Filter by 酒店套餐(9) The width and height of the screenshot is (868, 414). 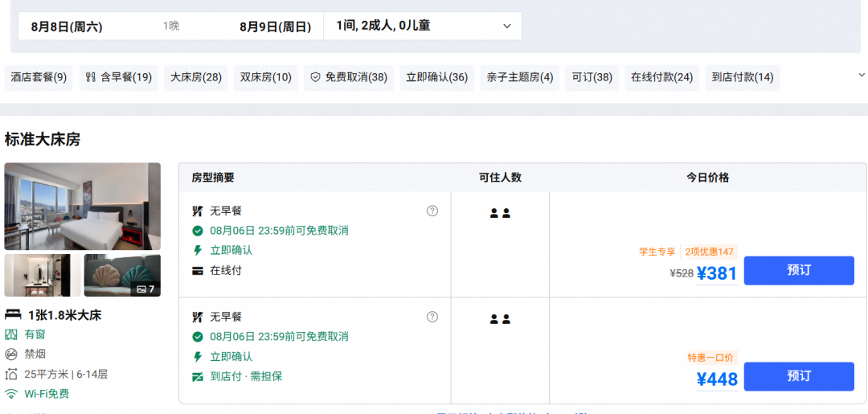click(x=39, y=77)
